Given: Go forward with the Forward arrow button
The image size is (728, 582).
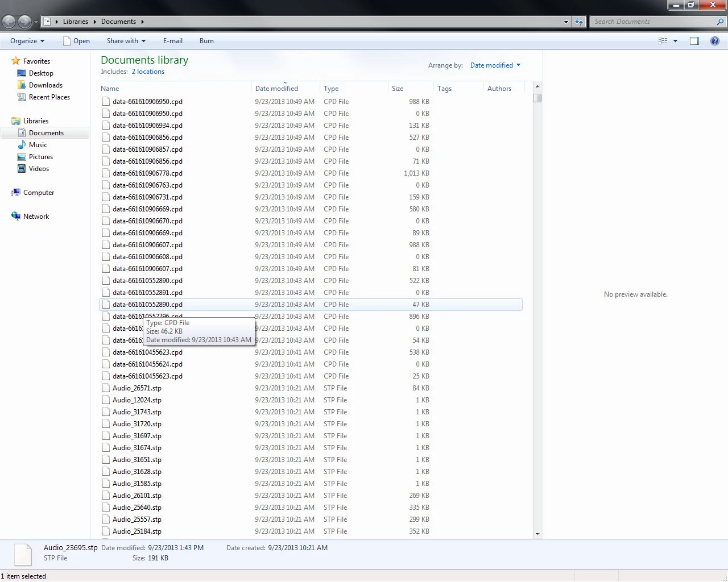Looking at the screenshot, I should pyautogui.click(x=24, y=22).
